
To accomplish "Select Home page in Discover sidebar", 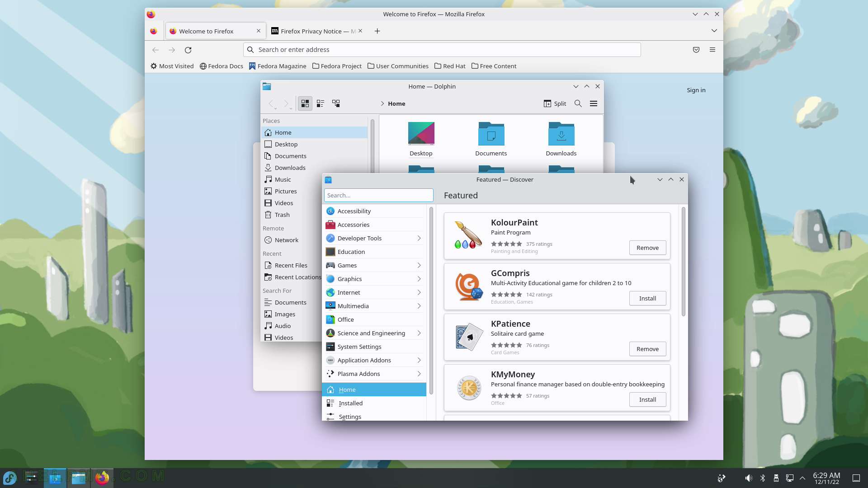I will [x=374, y=389].
